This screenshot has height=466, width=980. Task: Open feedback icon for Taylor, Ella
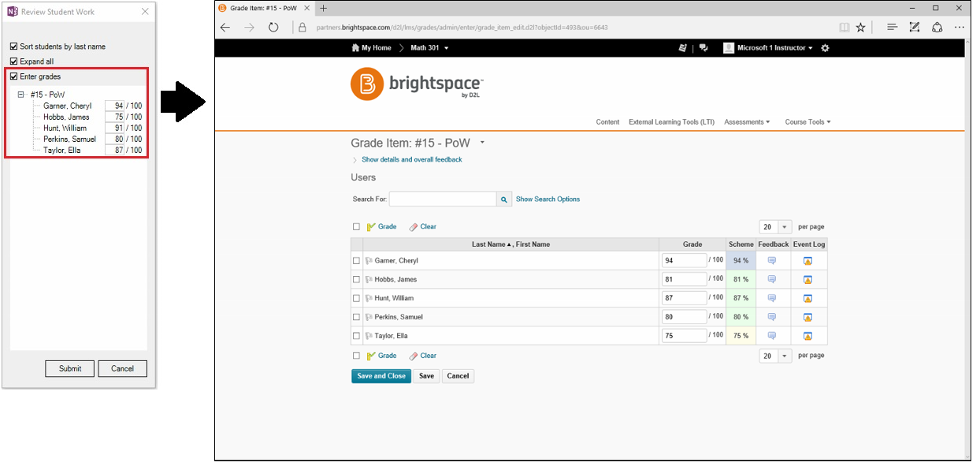(772, 336)
